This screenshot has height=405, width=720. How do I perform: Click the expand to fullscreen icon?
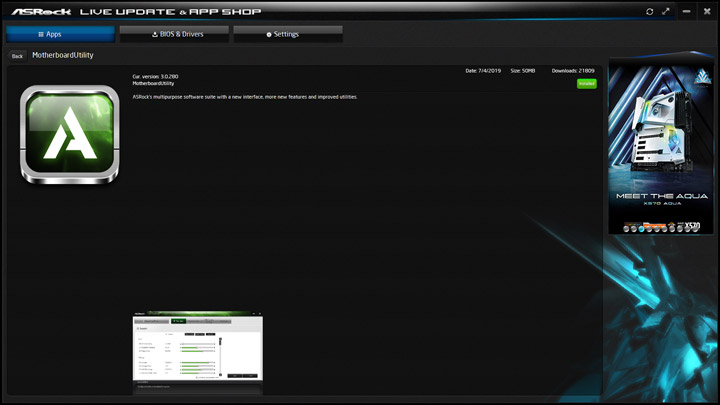(666, 11)
